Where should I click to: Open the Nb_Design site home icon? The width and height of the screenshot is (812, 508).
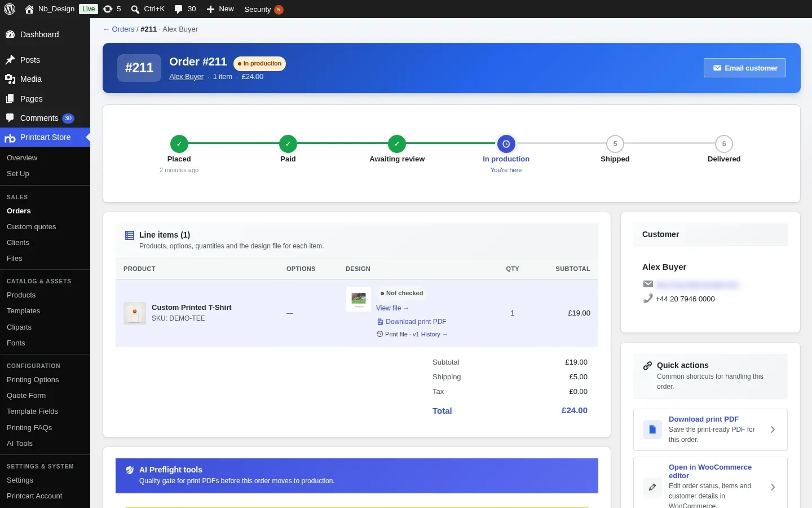coord(29,9)
